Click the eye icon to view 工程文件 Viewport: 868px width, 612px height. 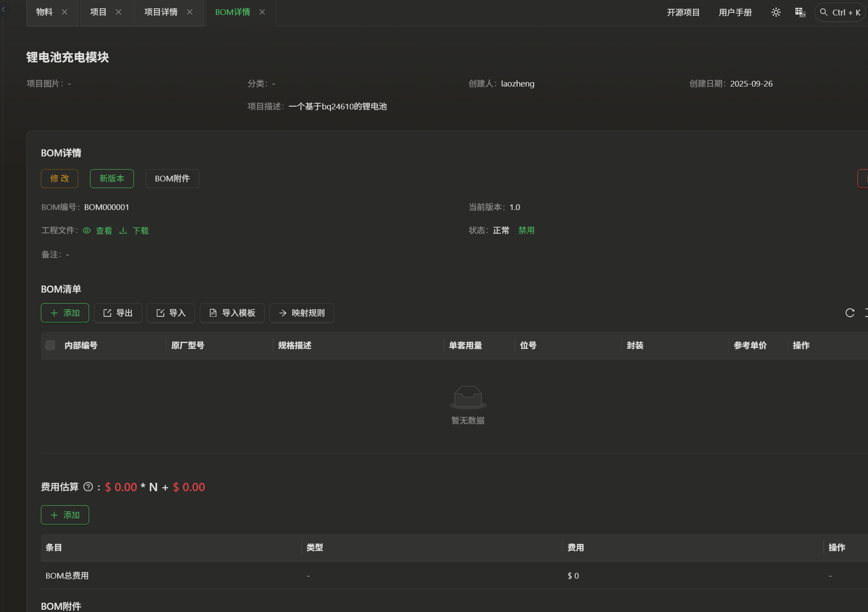87,231
